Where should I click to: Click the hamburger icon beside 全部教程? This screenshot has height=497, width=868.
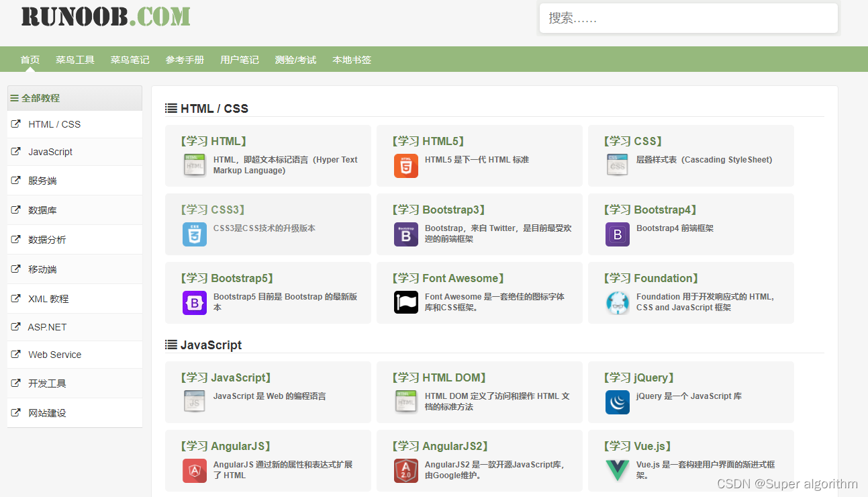pyautogui.click(x=14, y=98)
